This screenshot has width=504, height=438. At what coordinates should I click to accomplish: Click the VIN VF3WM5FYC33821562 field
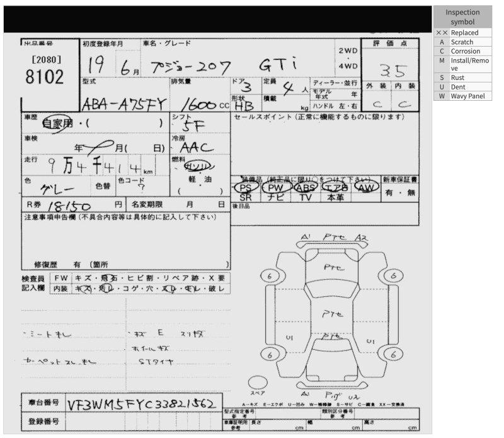(x=144, y=403)
